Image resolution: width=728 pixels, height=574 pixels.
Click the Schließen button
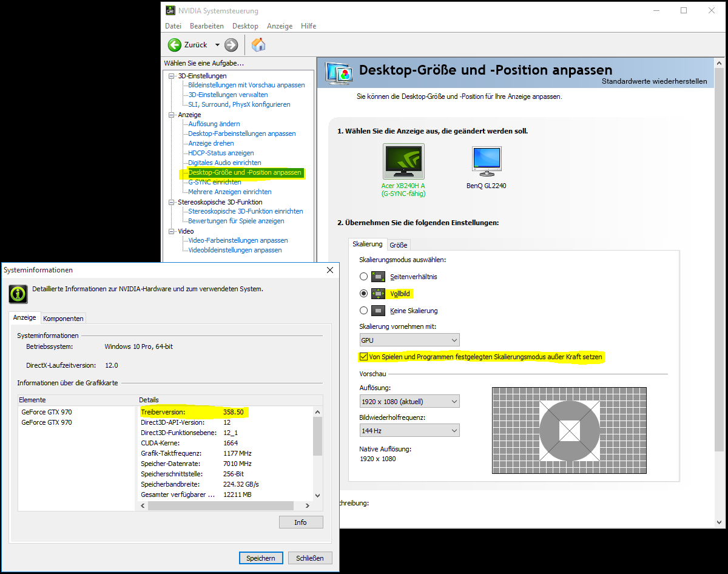coord(310,558)
